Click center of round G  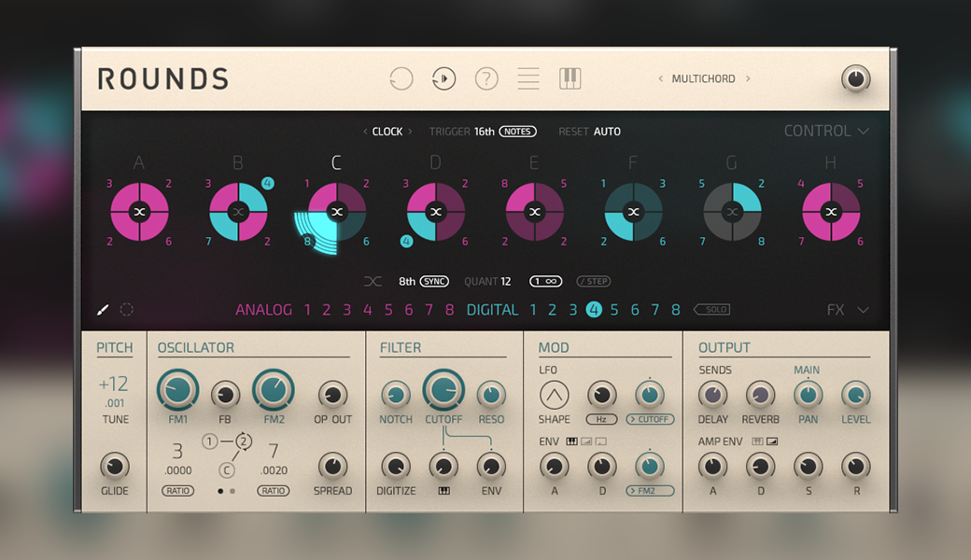coord(733,212)
